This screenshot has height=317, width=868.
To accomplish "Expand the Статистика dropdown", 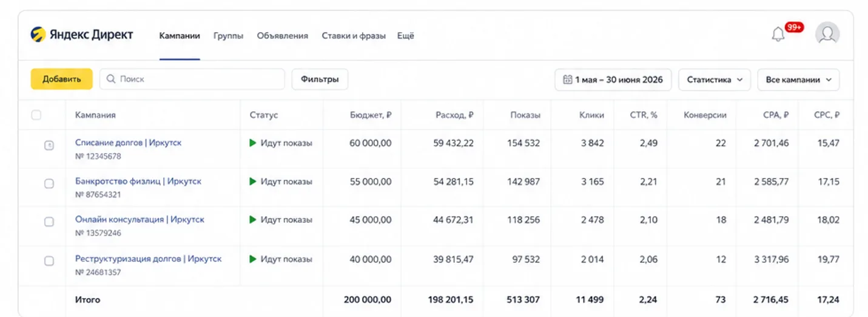I will pyautogui.click(x=715, y=80).
